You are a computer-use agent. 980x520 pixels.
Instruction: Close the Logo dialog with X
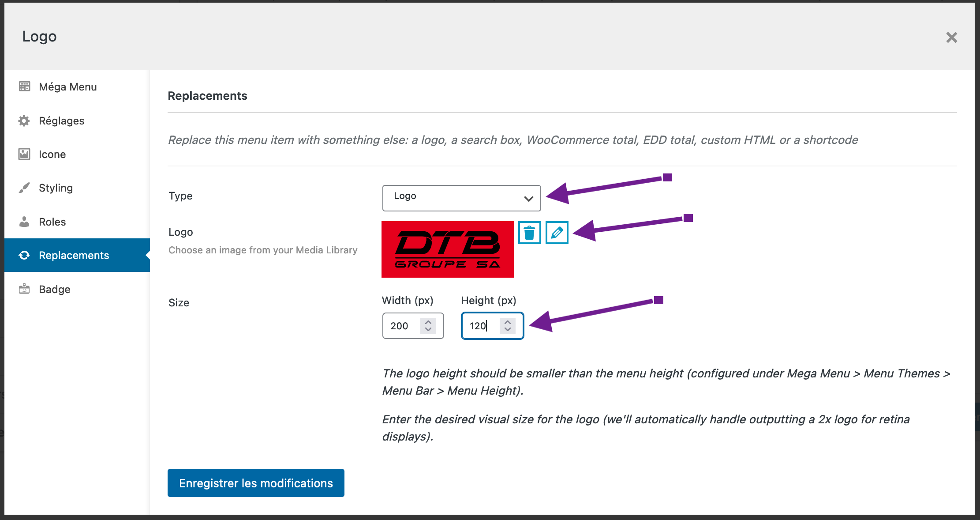[x=951, y=38]
